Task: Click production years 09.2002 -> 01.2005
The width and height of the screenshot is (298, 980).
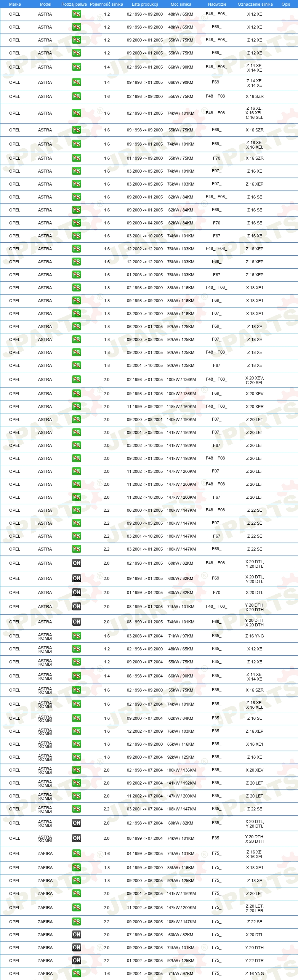Action: 145,458
